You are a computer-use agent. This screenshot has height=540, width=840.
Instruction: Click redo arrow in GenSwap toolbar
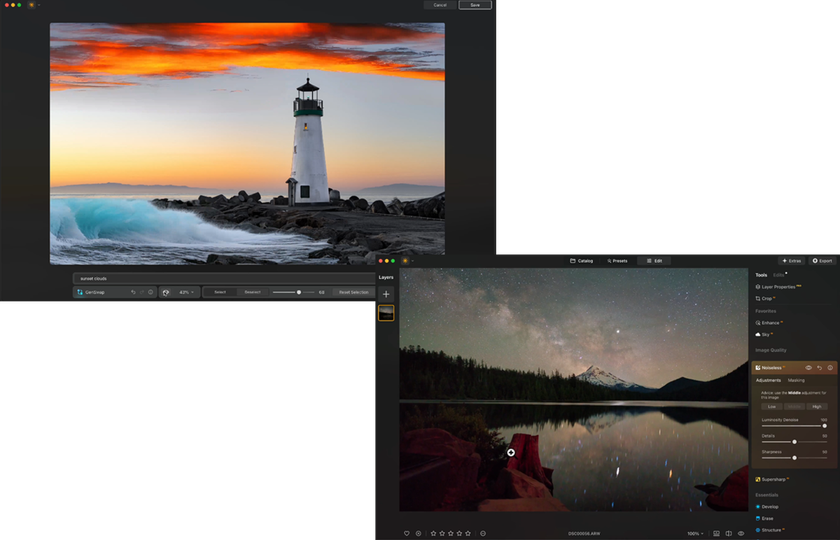(142, 292)
